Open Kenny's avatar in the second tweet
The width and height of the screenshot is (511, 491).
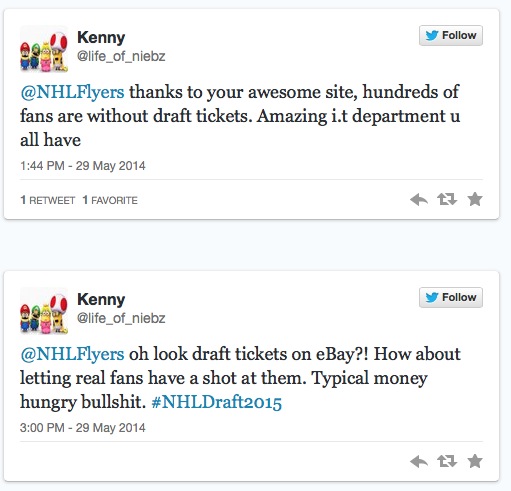44,311
